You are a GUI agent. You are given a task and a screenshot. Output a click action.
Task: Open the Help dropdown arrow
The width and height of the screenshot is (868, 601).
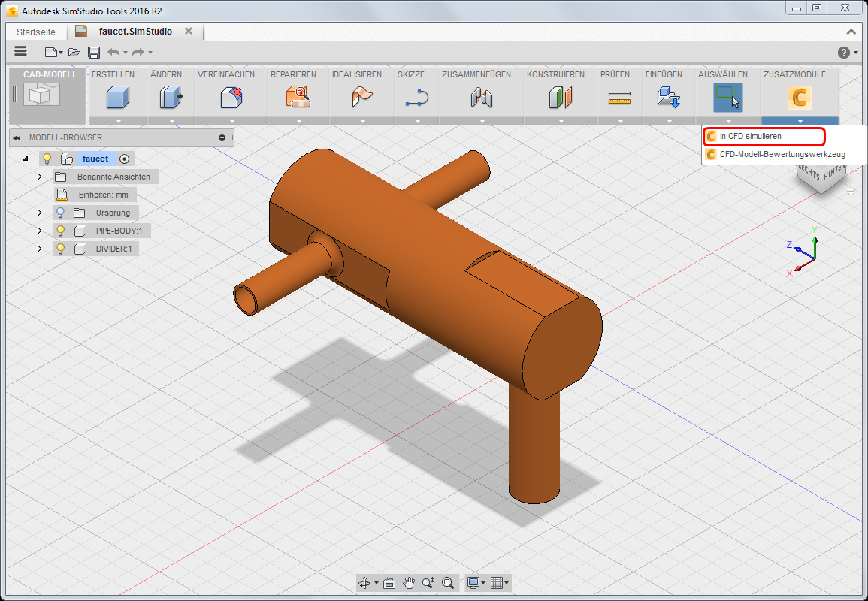[856, 53]
